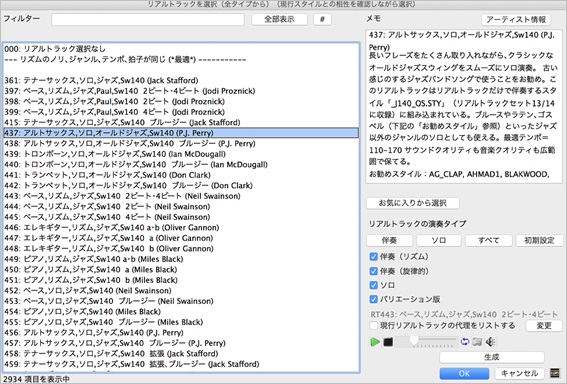
Task: Select 446: エレキギター a·b (Oliver Gannon)
Action: tap(181, 227)
